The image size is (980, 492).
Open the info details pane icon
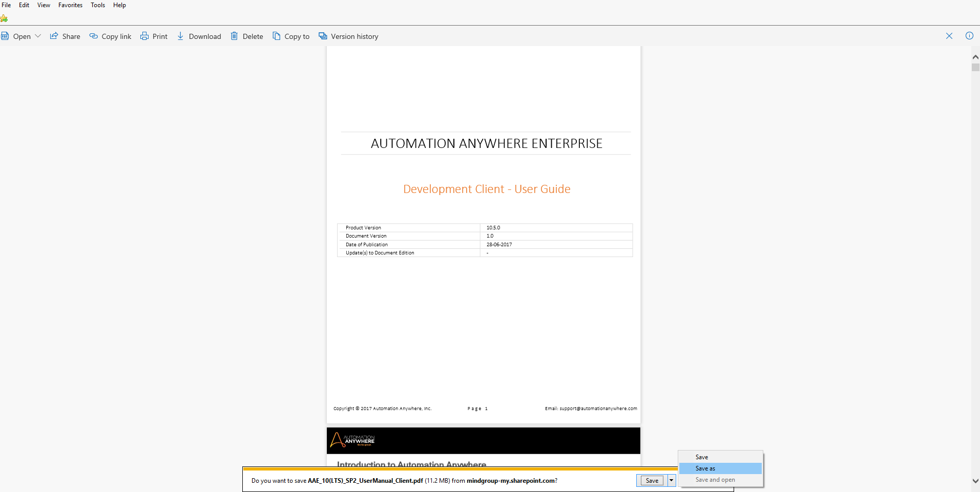pos(969,36)
